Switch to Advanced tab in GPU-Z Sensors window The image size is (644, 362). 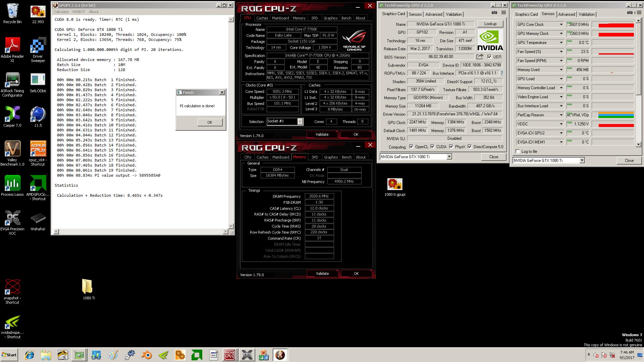567,14
